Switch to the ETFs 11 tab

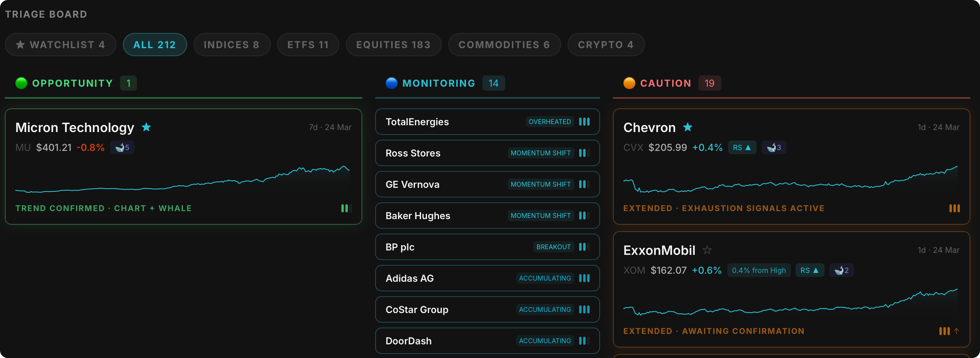pos(308,45)
